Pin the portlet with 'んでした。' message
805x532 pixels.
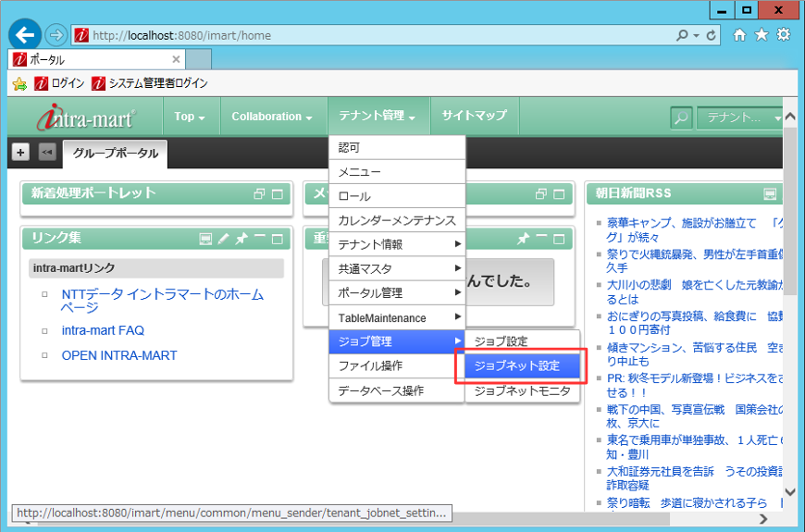coord(523,239)
